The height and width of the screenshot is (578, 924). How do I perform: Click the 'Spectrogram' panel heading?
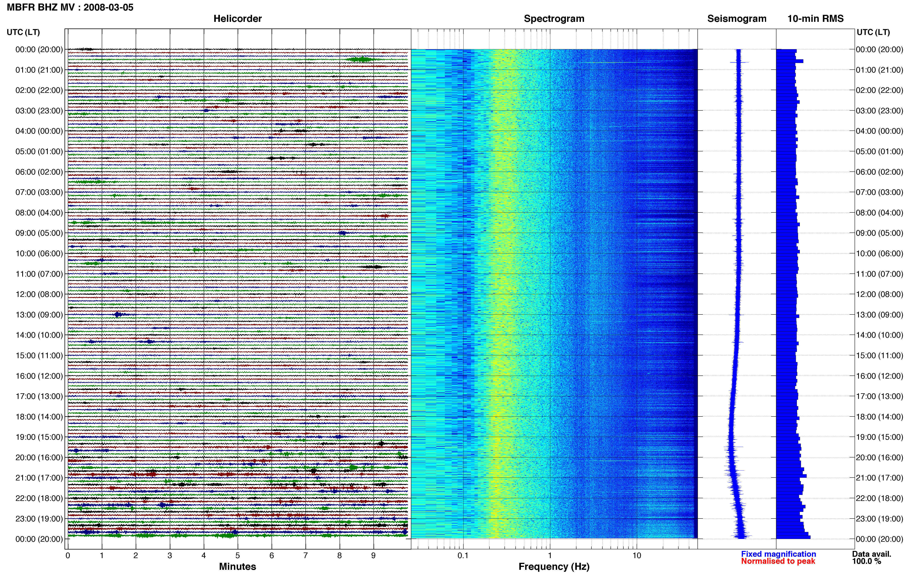(554, 19)
